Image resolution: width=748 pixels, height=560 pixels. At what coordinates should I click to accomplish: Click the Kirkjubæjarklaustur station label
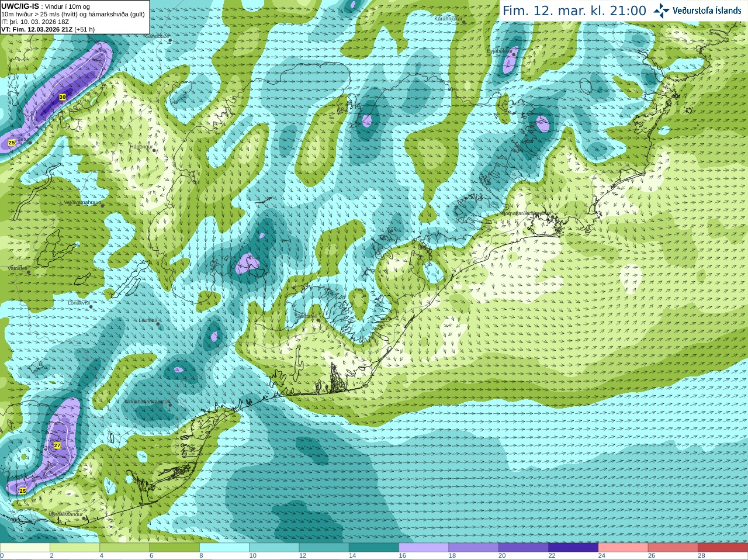(146, 402)
